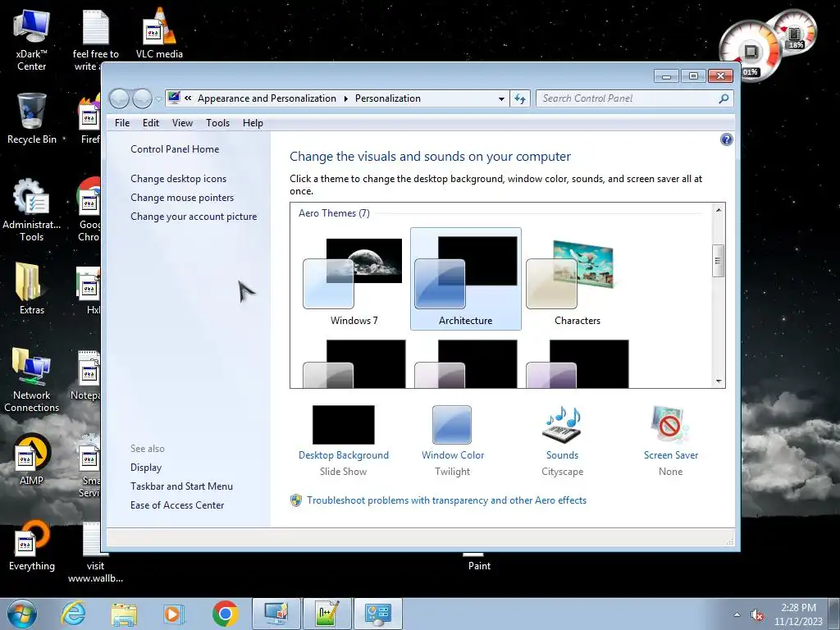This screenshot has height=630, width=840.
Task: Open Change desktop icons link
Action: tap(178, 179)
